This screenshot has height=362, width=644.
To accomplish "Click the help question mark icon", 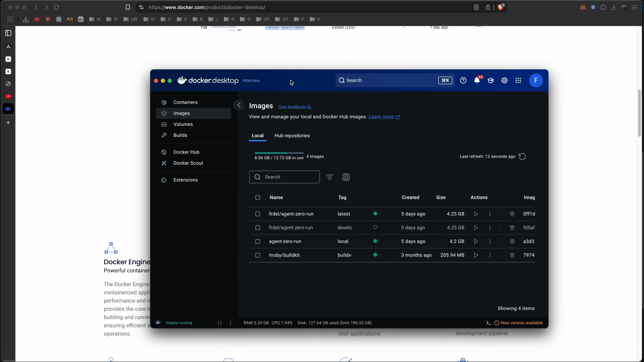I will (463, 80).
